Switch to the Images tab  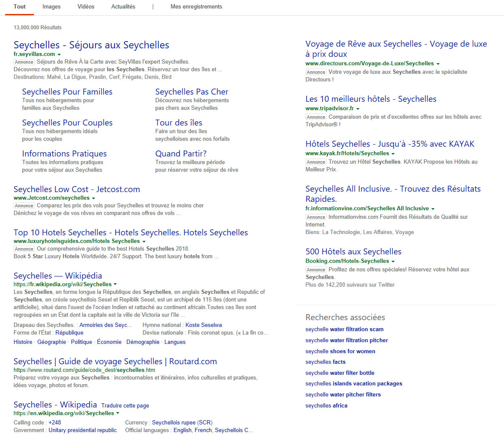tap(51, 7)
